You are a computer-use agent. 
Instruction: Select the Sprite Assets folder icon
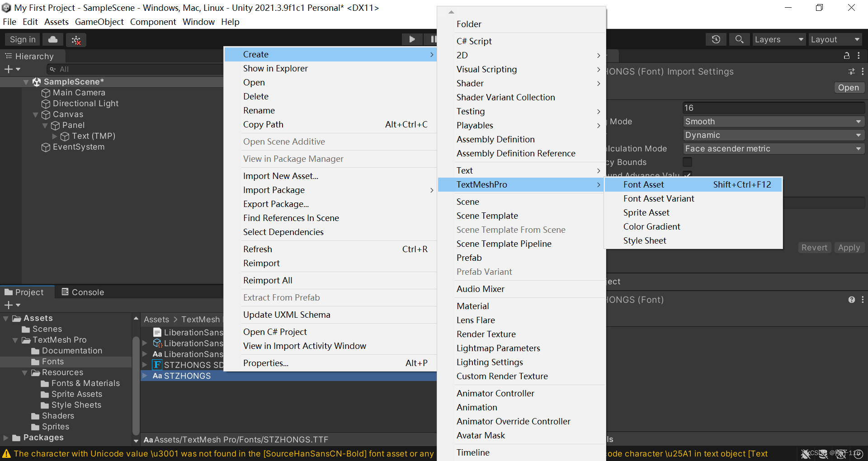tap(45, 394)
